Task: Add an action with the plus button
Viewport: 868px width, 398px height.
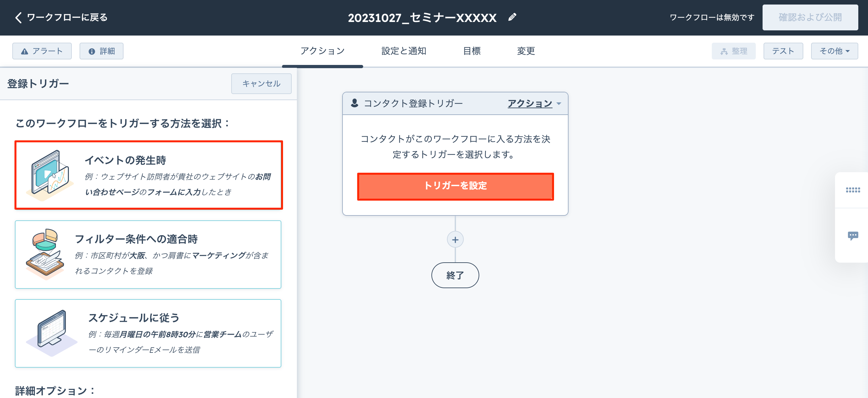Action: tap(455, 240)
